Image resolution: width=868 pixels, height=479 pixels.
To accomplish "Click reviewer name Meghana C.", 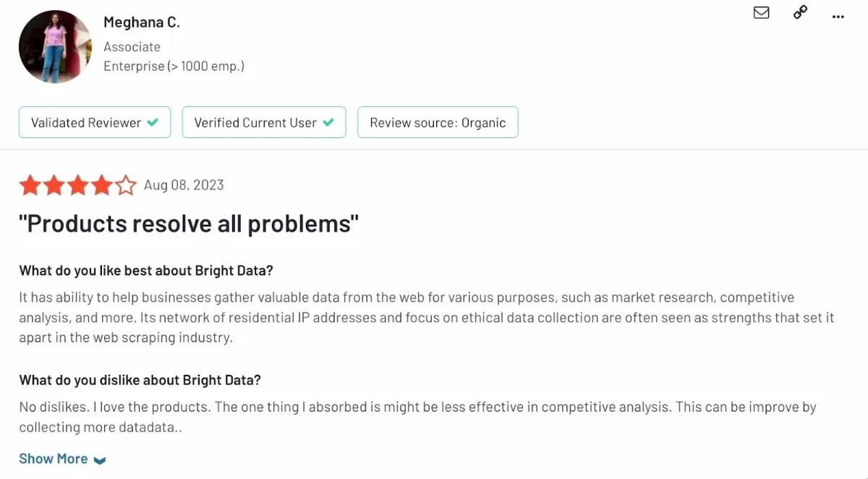I will (142, 22).
